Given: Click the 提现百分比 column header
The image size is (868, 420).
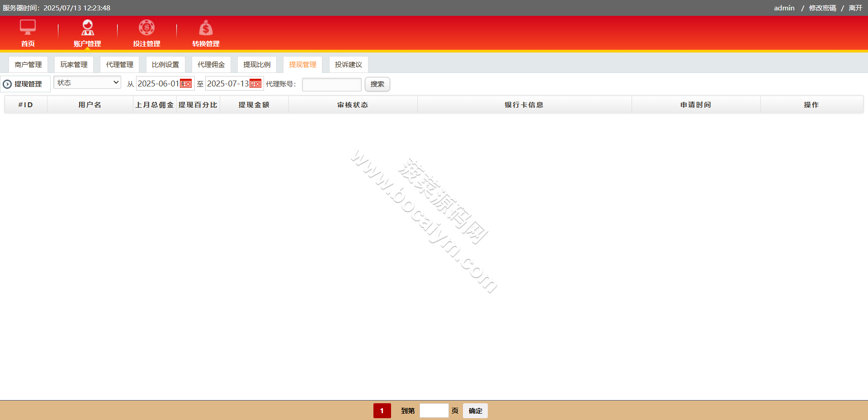Looking at the screenshot, I should click(198, 105).
